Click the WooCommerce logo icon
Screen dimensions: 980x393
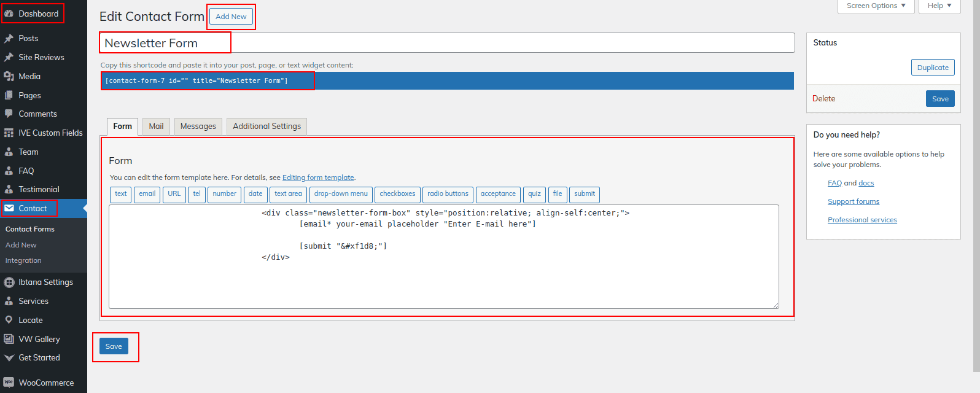9,383
